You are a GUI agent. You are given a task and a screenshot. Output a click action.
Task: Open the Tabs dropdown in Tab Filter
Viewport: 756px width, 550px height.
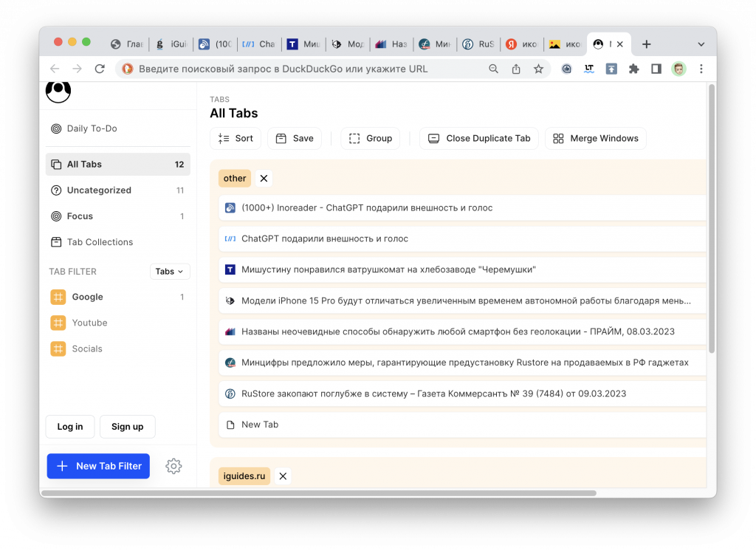point(170,272)
